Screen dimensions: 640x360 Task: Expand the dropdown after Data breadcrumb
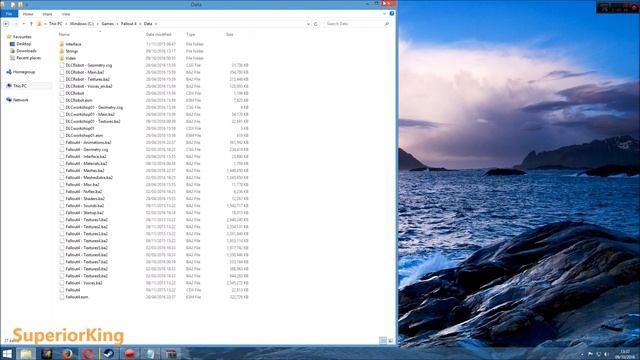tap(156, 24)
